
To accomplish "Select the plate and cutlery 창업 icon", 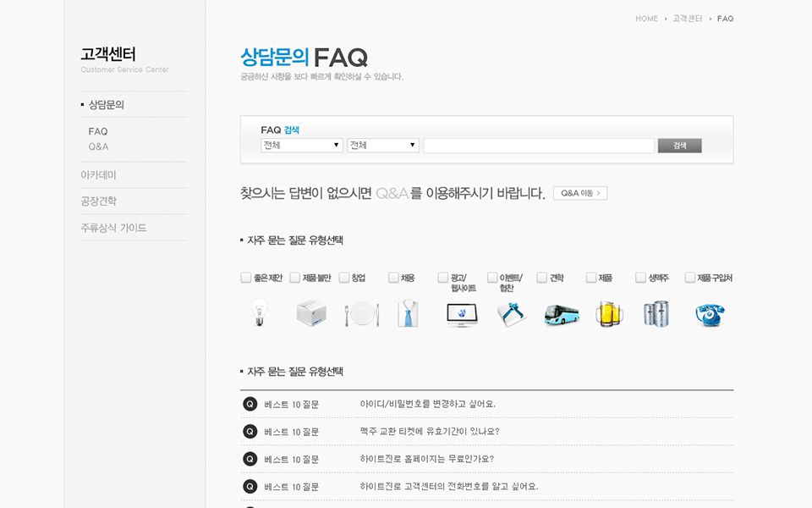I will [x=361, y=315].
